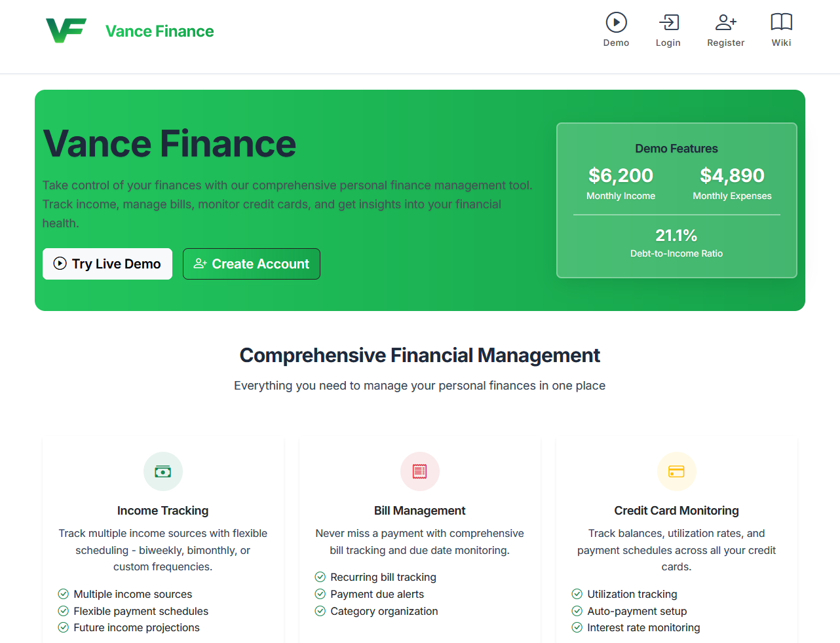Viewport: 840px width, 643px height.
Task: Select the Login menu item
Action: point(668,29)
